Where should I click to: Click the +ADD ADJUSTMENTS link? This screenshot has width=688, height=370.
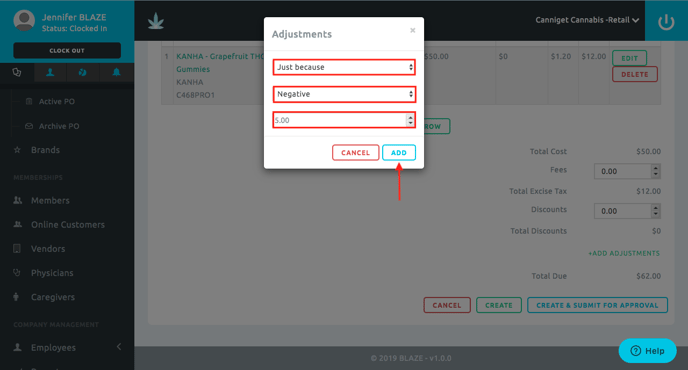(624, 253)
